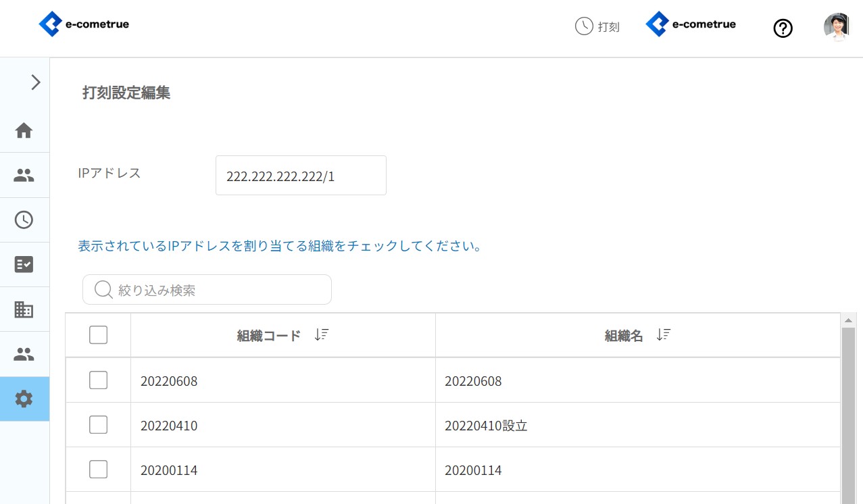Click the 打刻 clock button in header
Screen dimensions: 863x504
point(597,27)
